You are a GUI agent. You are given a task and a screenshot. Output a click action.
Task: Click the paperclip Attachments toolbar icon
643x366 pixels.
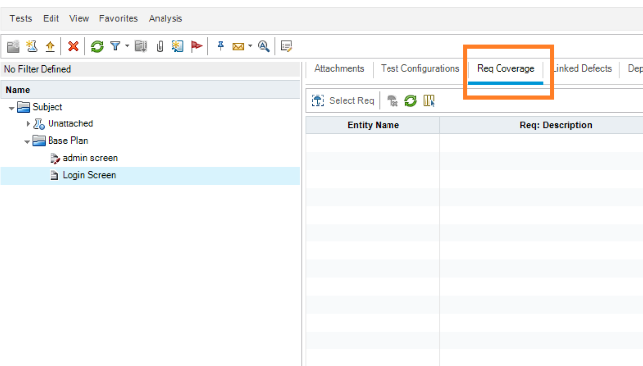tap(160, 46)
